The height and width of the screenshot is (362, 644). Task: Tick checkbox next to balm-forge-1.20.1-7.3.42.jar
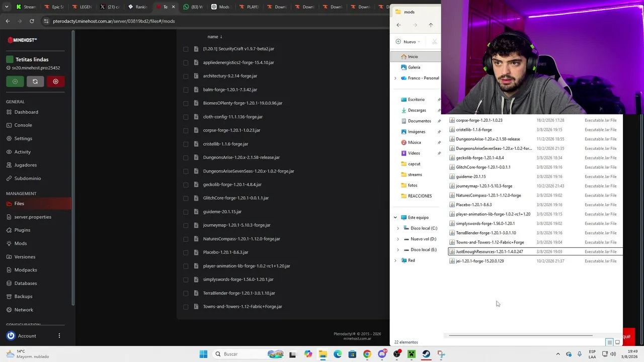click(x=186, y=90)
